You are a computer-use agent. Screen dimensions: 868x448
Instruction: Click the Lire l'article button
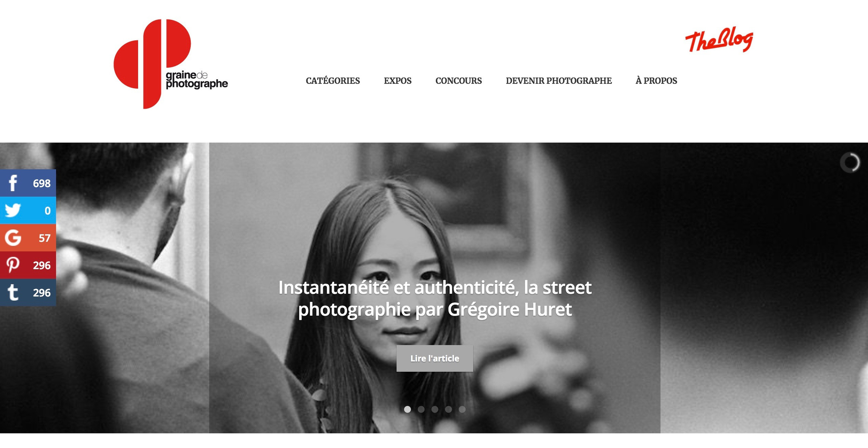[x=435, y=358]
